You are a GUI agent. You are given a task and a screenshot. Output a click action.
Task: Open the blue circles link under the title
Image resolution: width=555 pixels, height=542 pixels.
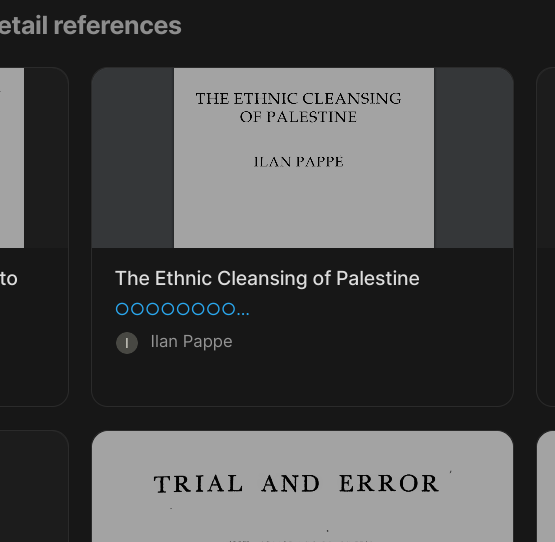182,309
